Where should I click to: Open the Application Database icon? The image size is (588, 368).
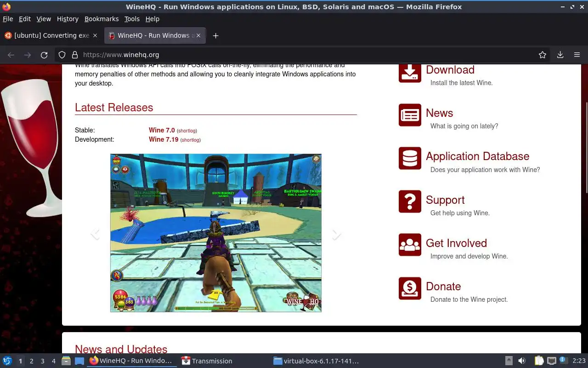tap(410, 158)
